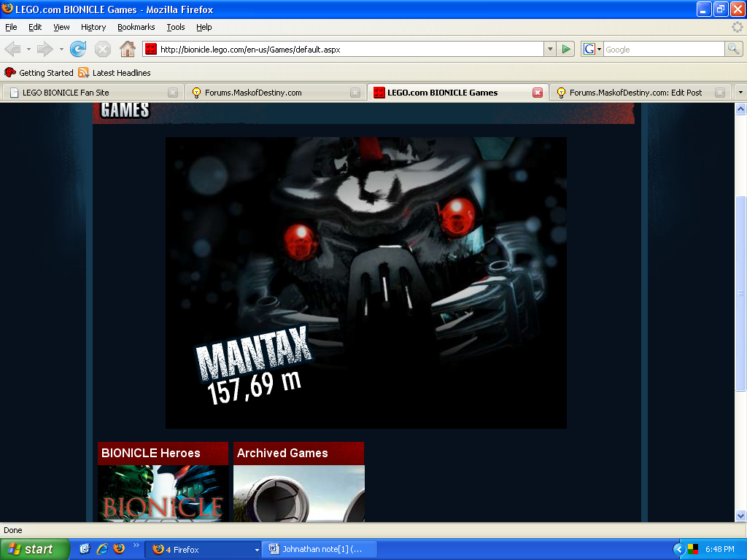747x560 pixels.
Task: Open the Getting Started bookmark
Action: [39, 73]
